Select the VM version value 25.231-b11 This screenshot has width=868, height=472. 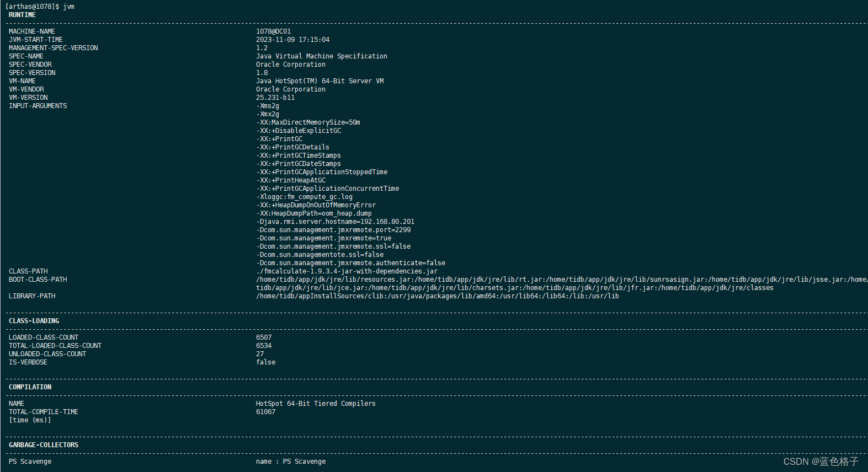pyautogui.click(x=275, y=98)
